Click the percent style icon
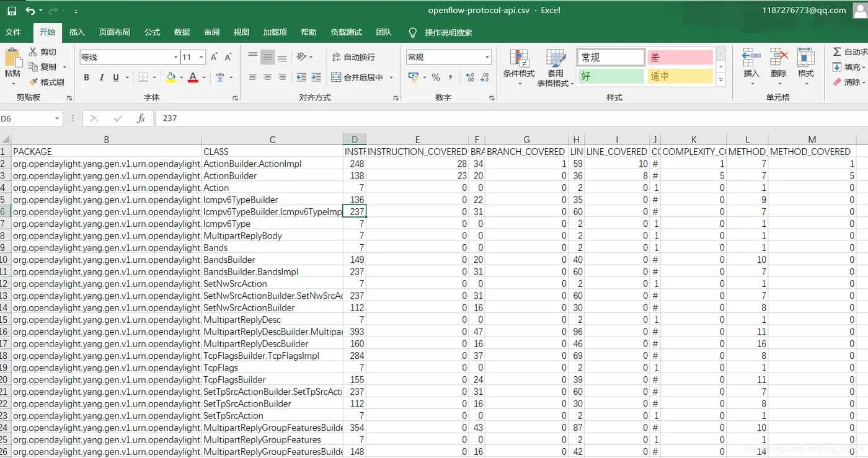This screenshot has width=868, height=458. click(436, 77)
